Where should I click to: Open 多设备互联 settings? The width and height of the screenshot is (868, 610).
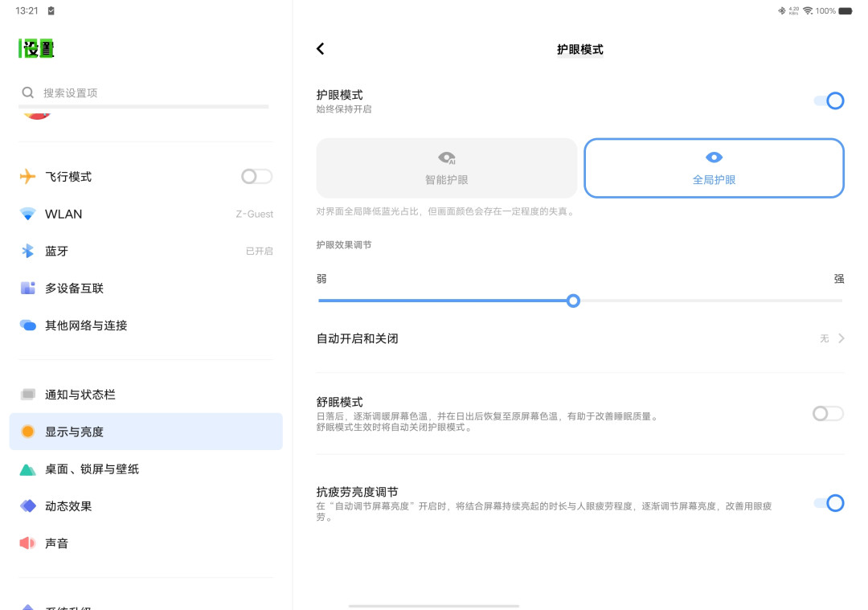[x=146, y=288]
